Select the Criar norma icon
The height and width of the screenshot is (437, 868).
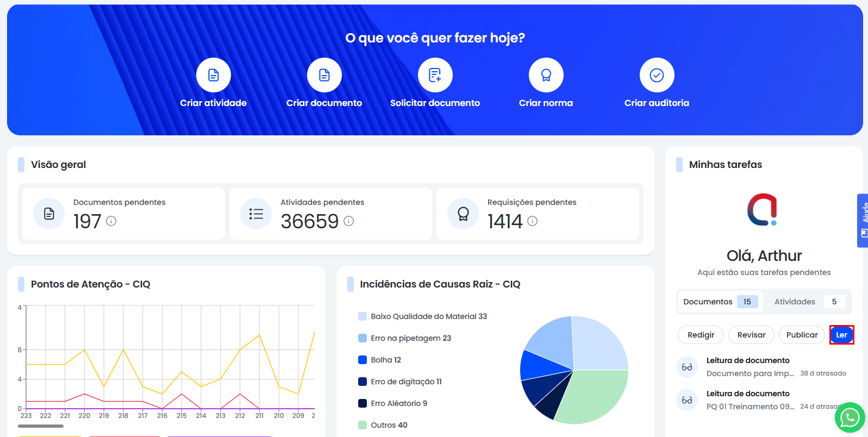[546, 75]
